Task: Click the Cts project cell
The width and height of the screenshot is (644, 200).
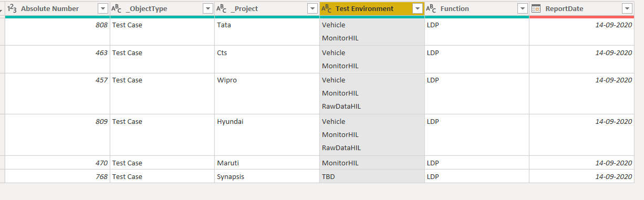Action: point(267,59)
